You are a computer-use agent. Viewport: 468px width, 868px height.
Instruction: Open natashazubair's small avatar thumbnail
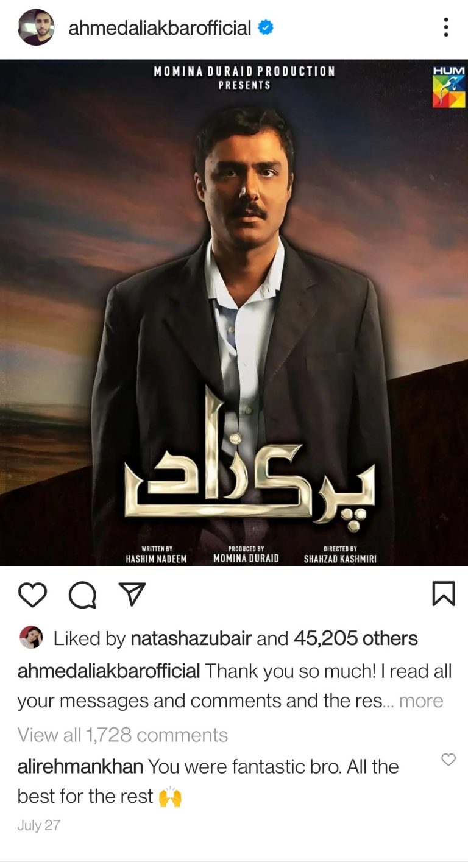tap(31, 637)
